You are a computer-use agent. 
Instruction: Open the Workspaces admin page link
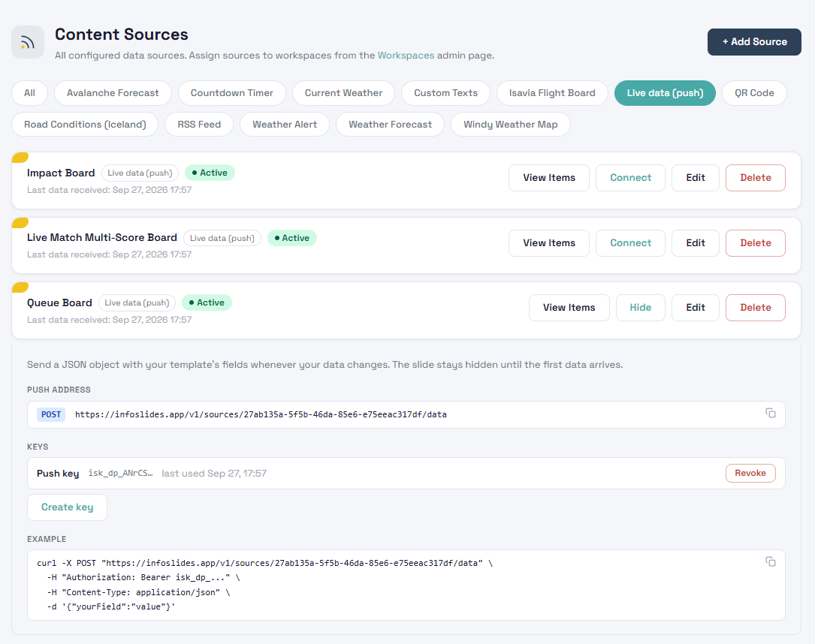coord(406,55)
